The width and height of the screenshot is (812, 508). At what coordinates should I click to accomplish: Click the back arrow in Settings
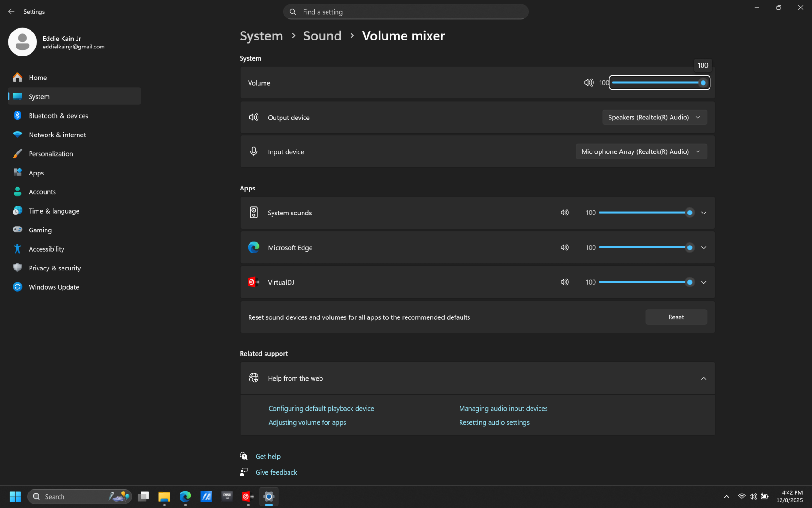[11, 11]
